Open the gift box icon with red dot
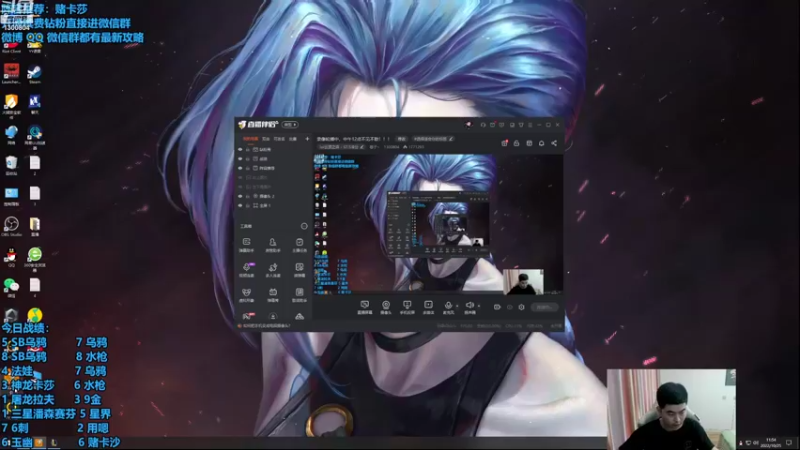Viewport: 800px width, 450px height. [x=504, y=143]
